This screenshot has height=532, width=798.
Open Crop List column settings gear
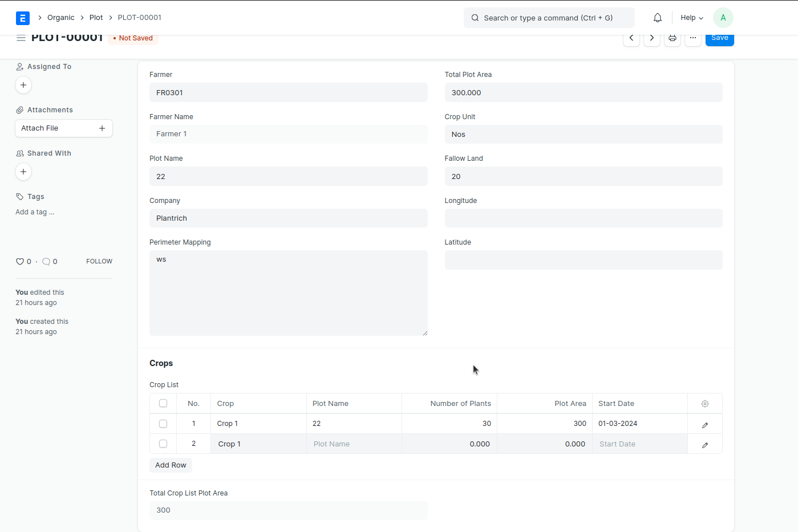click(x=705, y=404)
